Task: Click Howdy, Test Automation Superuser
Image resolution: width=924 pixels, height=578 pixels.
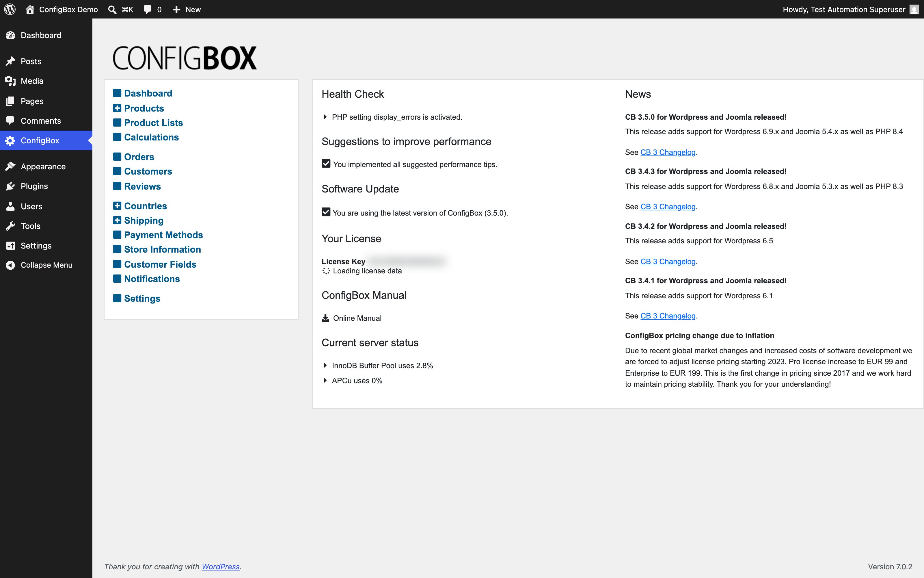Action: pos(844,10)
